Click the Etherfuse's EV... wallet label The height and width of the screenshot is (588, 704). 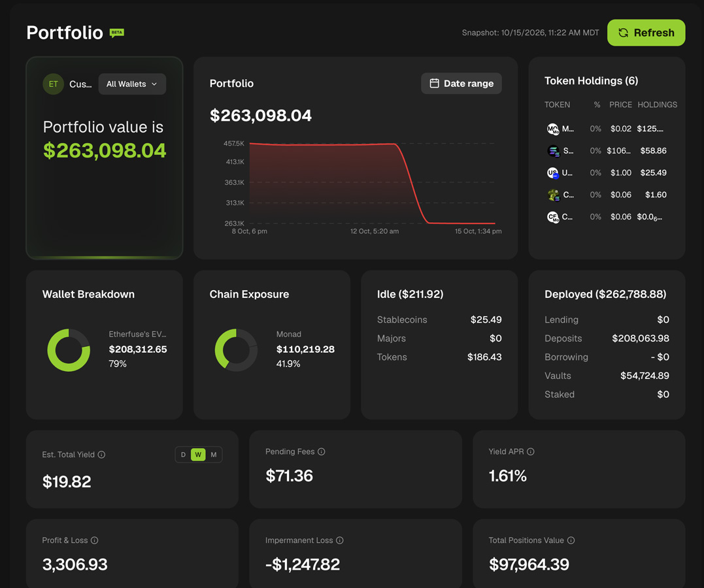[x=137, y=335]
